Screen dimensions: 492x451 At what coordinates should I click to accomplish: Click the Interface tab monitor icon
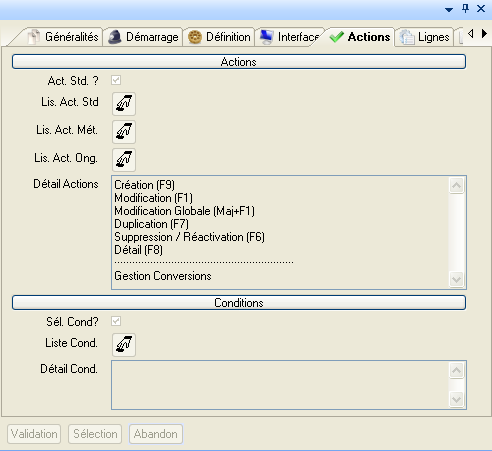pos(267,37)
